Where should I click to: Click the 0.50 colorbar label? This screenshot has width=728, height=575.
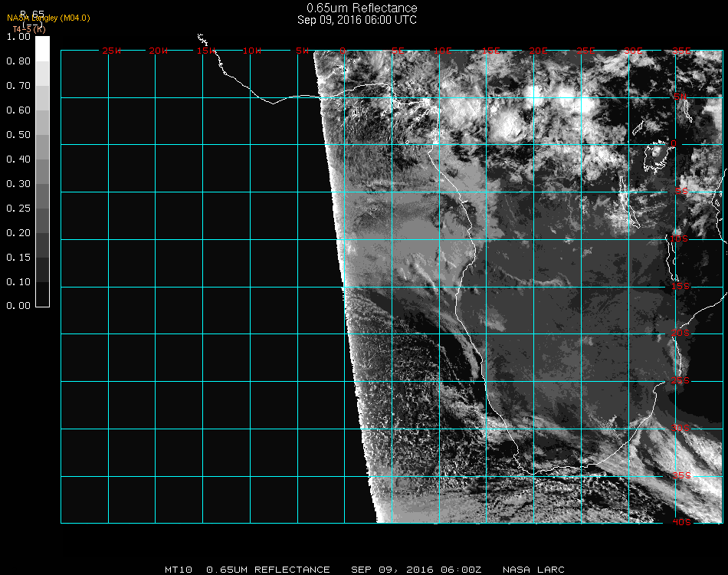(18, 135)
